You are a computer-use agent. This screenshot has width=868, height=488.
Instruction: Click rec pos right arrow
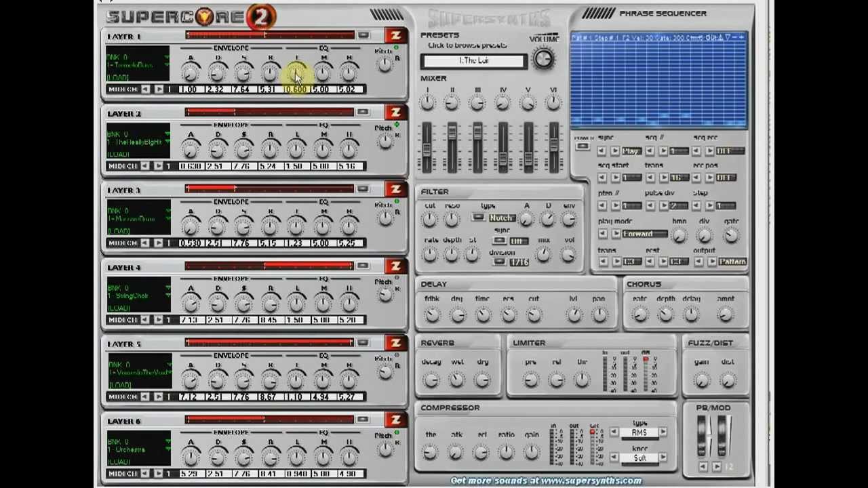[x=711, y=178]
